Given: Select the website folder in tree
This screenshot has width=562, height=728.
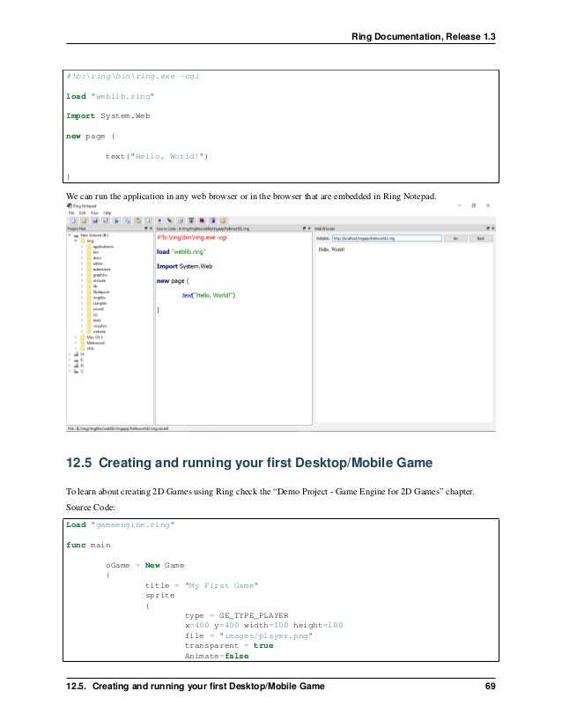Looking at the screenshot, I should point(100,331).
